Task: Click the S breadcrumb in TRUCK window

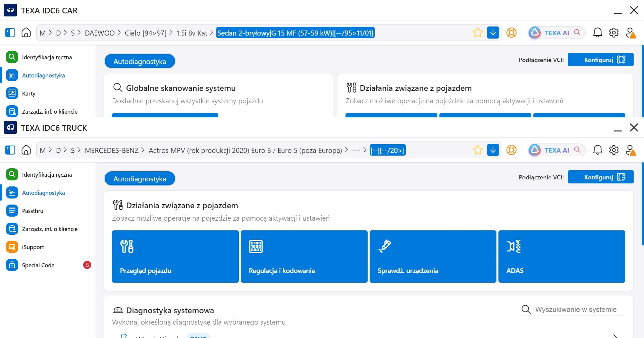Action: [73, 150]
